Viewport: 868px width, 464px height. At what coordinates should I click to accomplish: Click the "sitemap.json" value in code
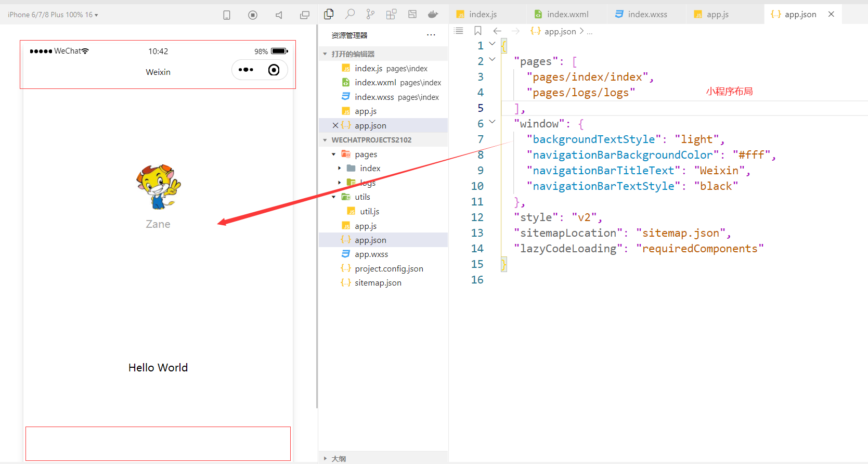(681, 233)
